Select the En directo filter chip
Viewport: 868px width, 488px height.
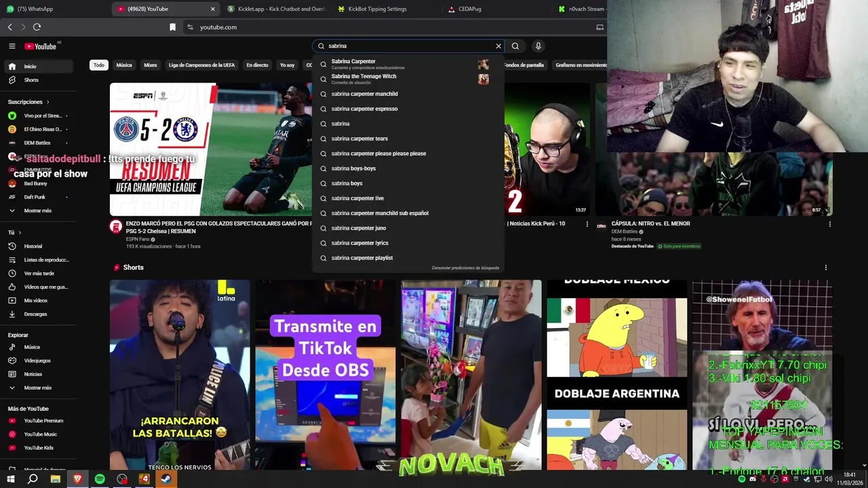[x=257, y=65]
